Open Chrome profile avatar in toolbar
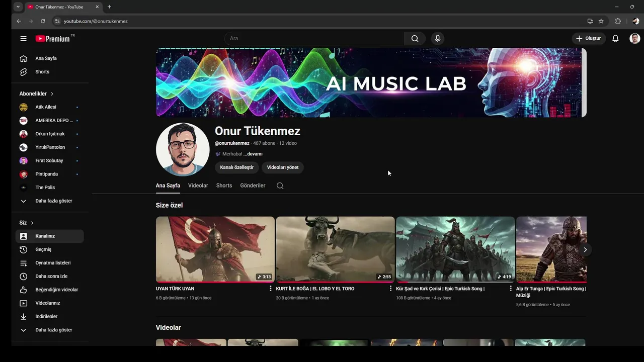The image size is (644, 362). 635,21
